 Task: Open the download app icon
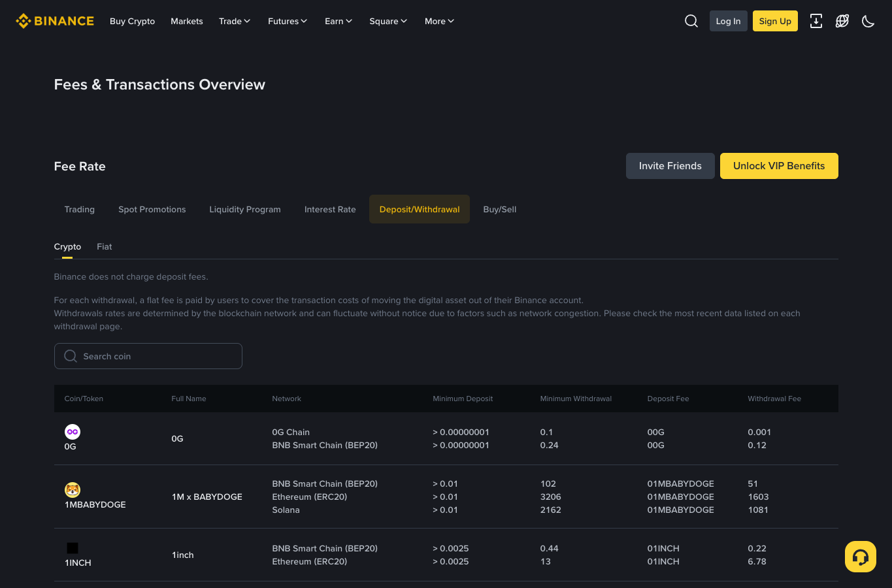point(816,21)
